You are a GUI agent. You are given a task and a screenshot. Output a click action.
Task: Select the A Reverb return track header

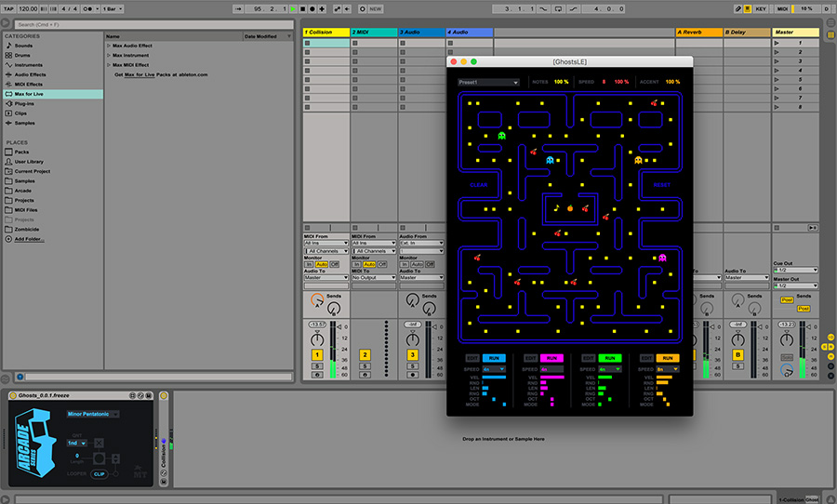click(697, 33)
